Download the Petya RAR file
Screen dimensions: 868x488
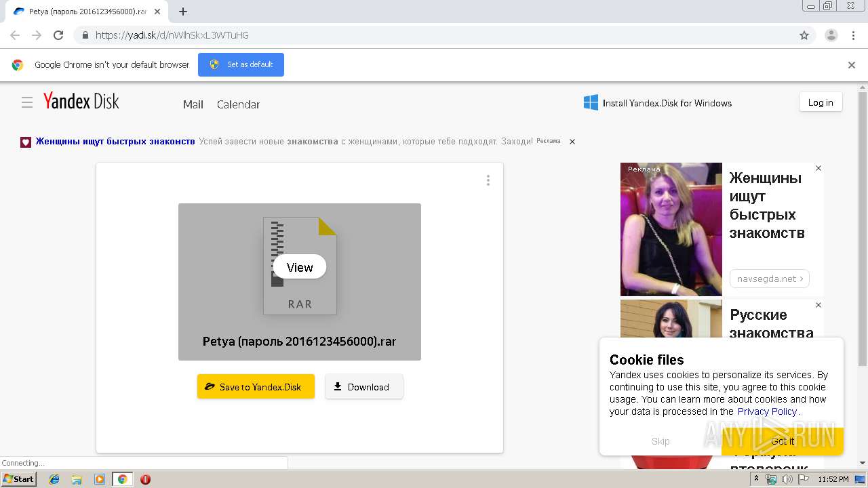[x=364, y=386]
